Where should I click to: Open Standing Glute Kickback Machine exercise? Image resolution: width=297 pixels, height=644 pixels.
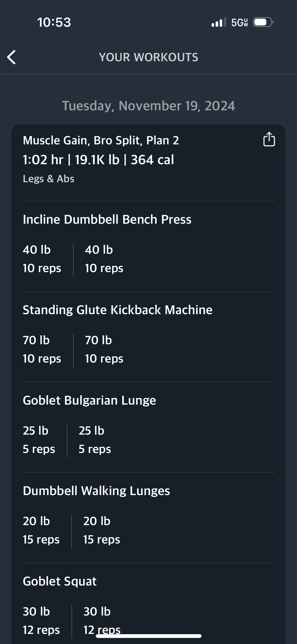click(x=117, y=310)
